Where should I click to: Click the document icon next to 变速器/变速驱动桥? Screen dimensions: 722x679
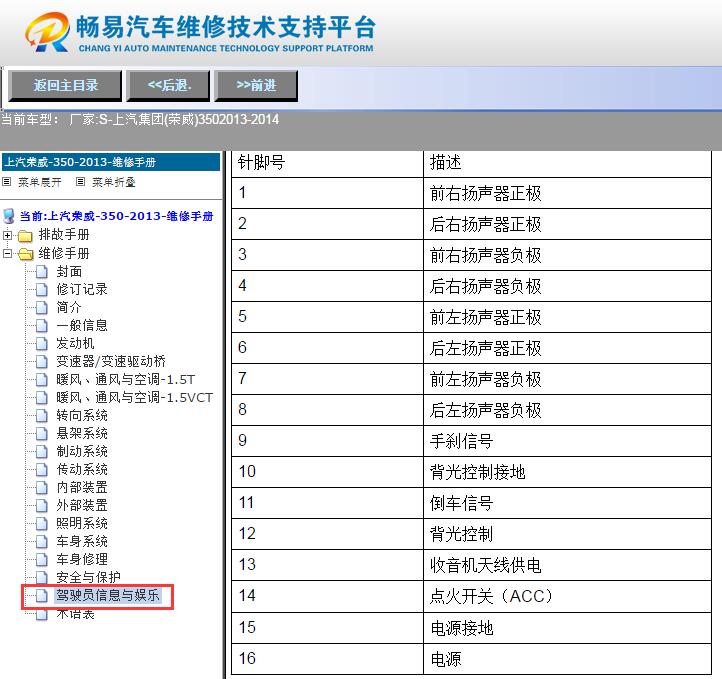(42, 361)
